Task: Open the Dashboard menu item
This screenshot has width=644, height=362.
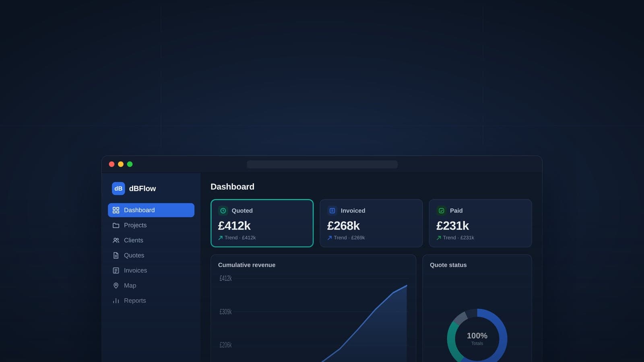Action: (151, 210)
